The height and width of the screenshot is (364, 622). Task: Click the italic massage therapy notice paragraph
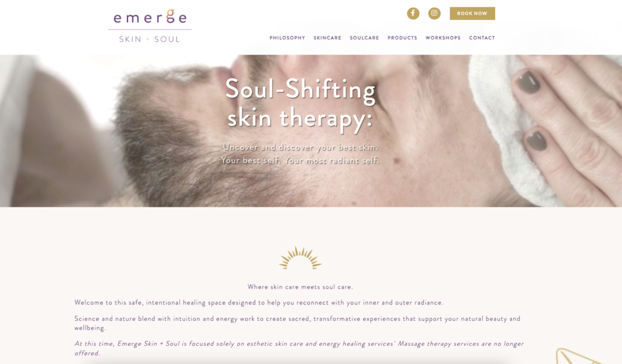[x=299, y=348]
